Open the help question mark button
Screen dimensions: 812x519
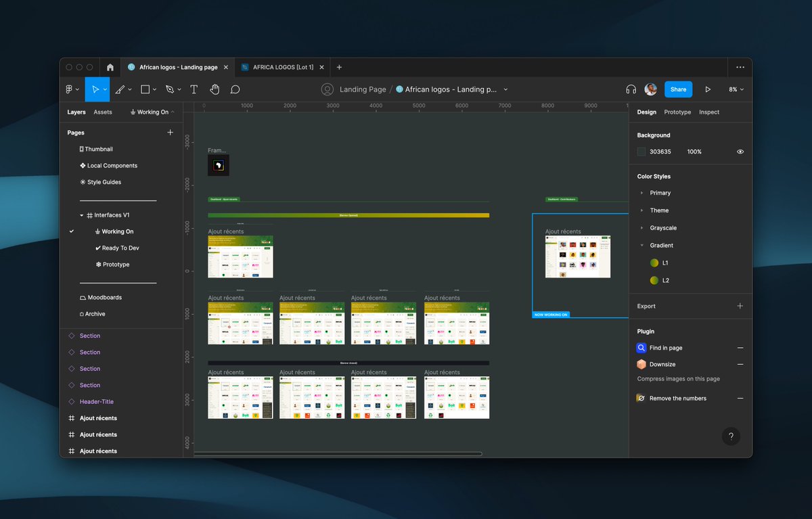[731, 436]
